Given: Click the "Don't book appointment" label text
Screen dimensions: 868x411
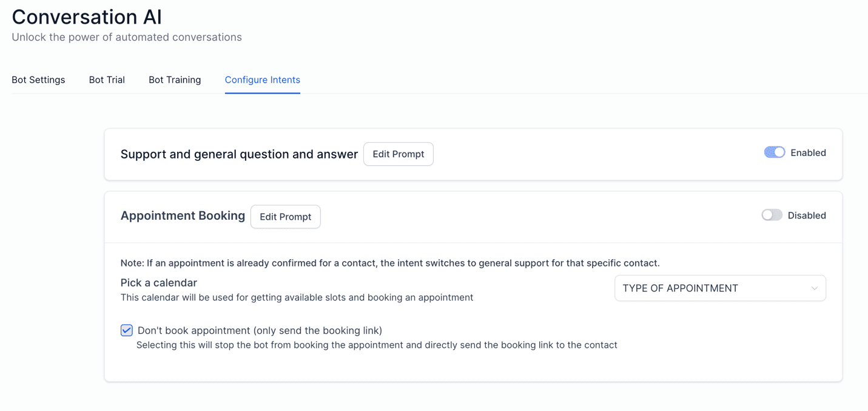Looking at the screenshot, I should pos(260,330).
